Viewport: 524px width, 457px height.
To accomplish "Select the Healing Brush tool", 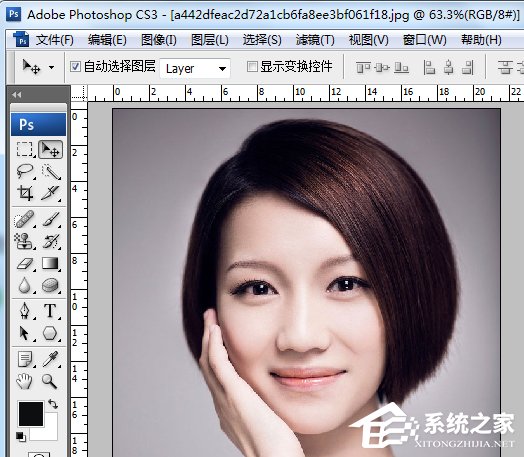I will (x=25, y=219).
